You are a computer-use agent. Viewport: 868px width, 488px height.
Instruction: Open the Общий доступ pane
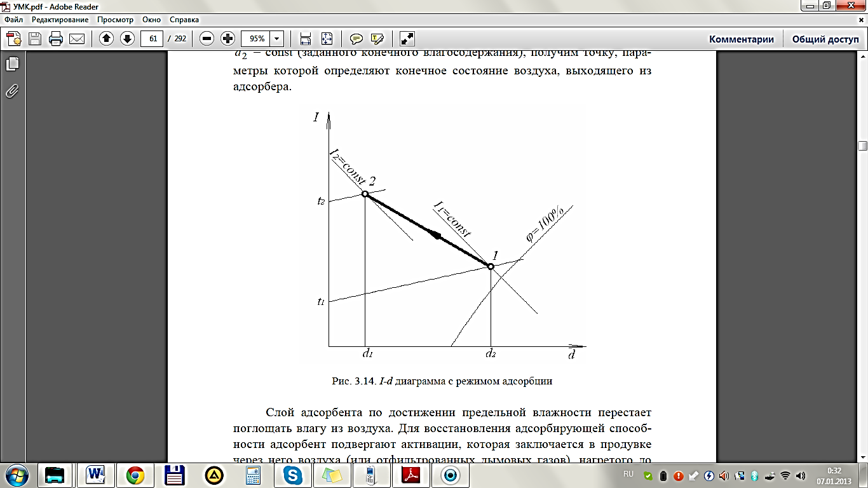coord(825,39)
